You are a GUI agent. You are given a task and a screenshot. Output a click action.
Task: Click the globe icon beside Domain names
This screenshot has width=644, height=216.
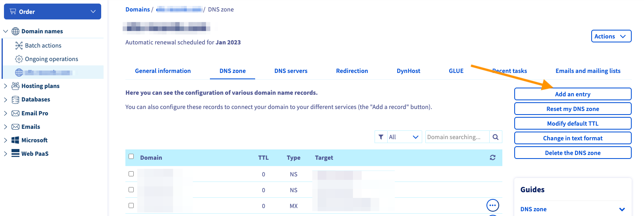(15, 31)
